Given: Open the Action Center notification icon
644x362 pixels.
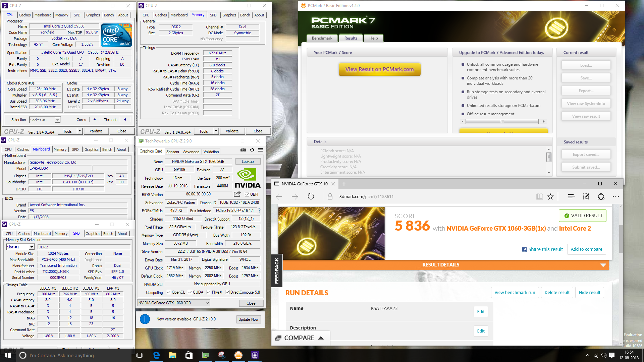Looking at the screenshot, I should click(x=612, y=355).
